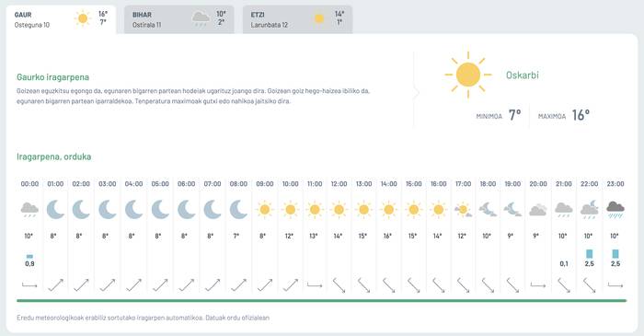Click the wind arrow under 12:00
Screen dimensions: 644x336
339,285
